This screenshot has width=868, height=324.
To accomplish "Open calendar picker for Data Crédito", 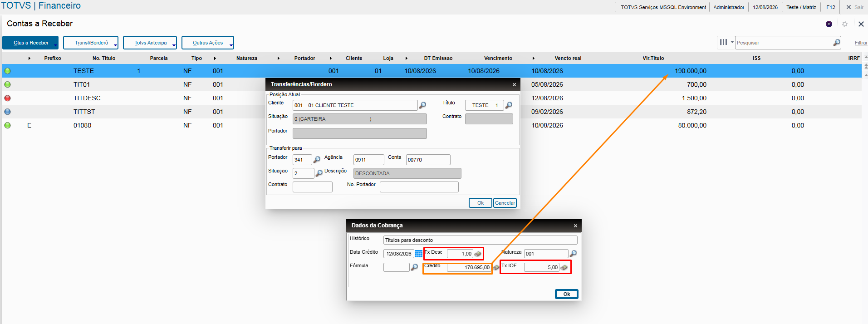I will (x=419, y=254).
